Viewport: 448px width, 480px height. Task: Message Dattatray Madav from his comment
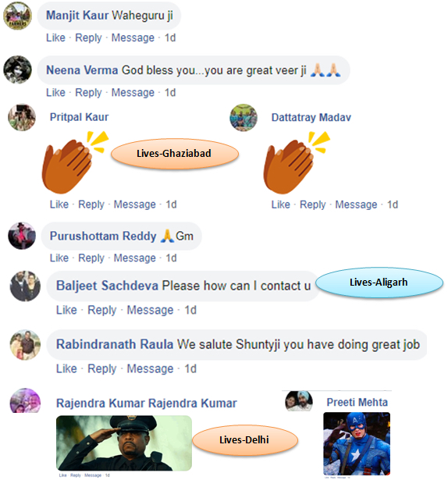pos(356,204)
